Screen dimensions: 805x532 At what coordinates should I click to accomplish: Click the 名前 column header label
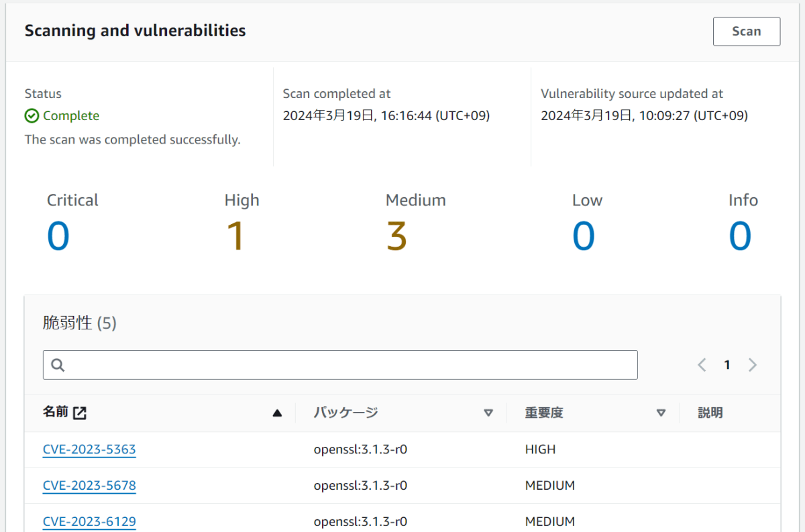pyautogui.click(x=56, y=413)
